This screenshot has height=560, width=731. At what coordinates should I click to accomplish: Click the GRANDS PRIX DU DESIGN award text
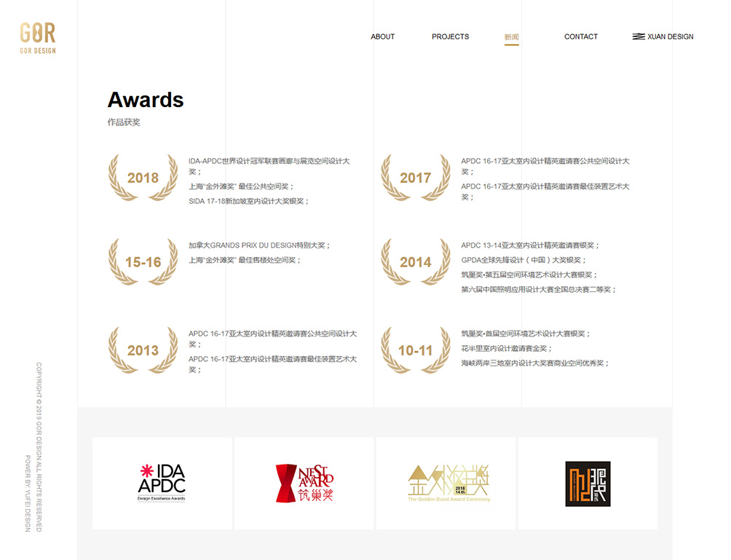(x=259, y=245)
